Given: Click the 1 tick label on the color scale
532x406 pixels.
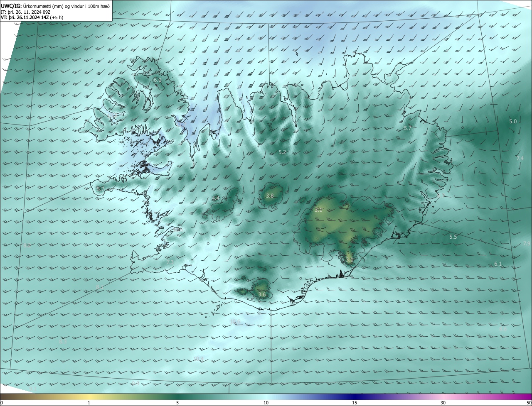Looking at the screenshot, I should point(89,403).
